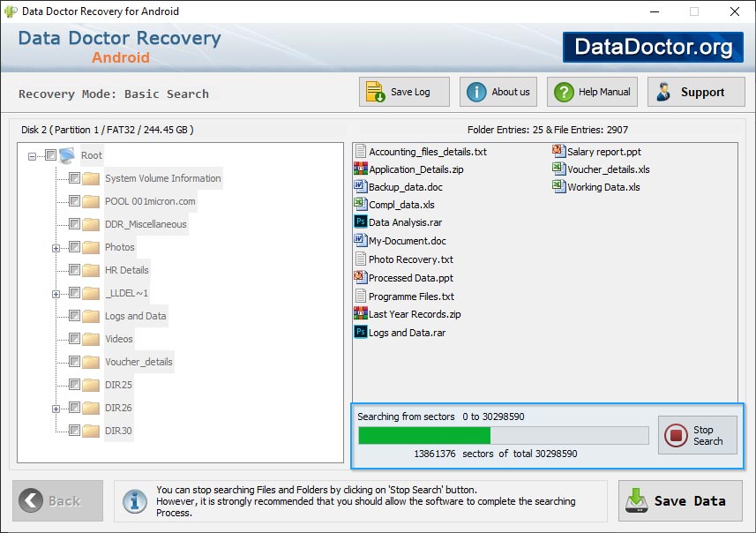The height and width of the screenshot is (533, 756).
Task: Click the green search progress bar
Action: click(504, 435)
